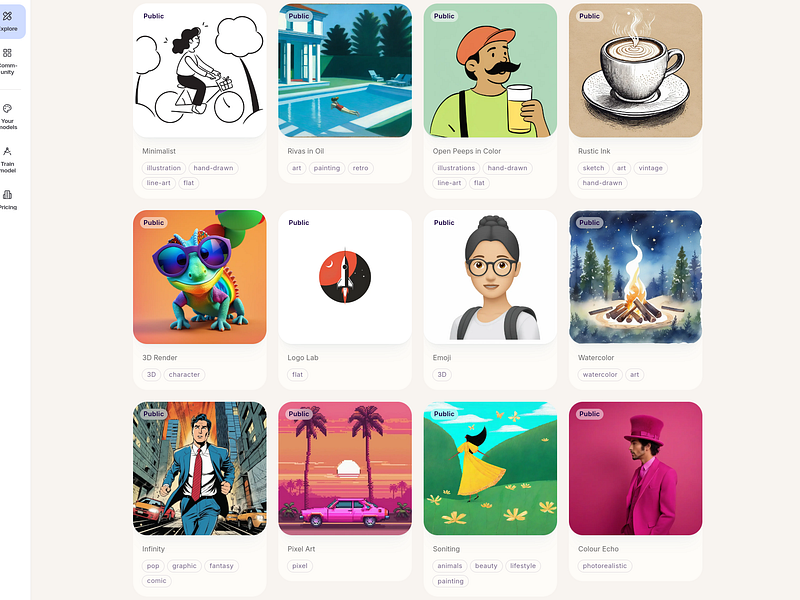
Task: Click the lifestyle tag under Soniting
Action: pyautogui.click(x=523, y=566)
